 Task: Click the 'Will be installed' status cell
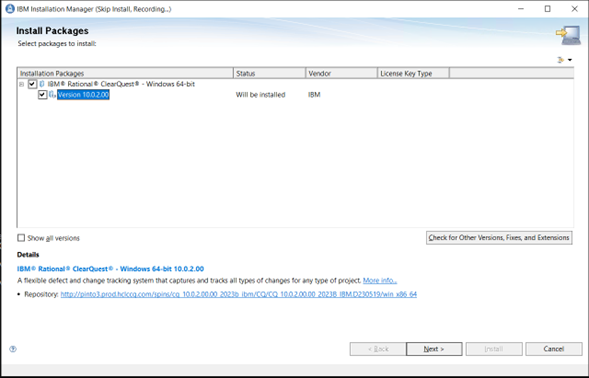tap(260, 95)
